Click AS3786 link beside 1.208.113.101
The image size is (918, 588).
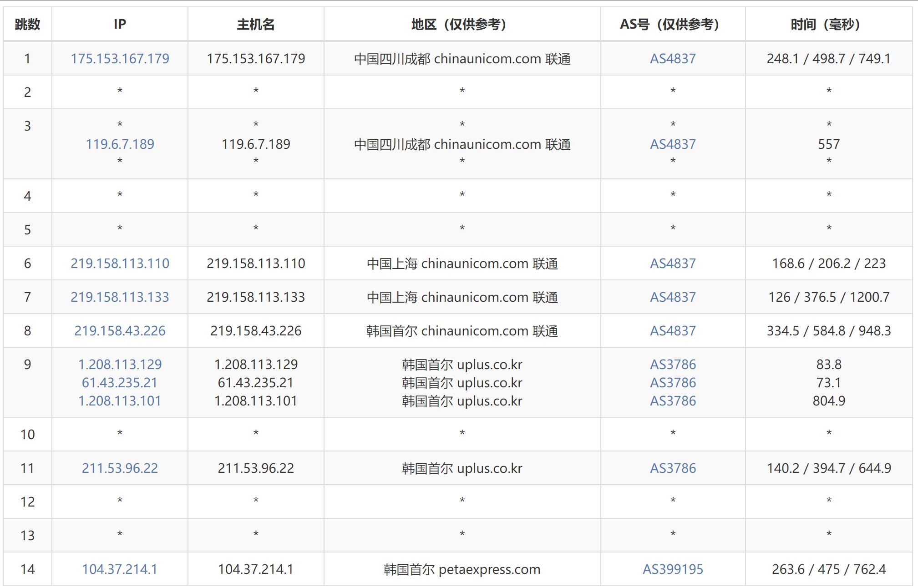(x=673, y=401)
